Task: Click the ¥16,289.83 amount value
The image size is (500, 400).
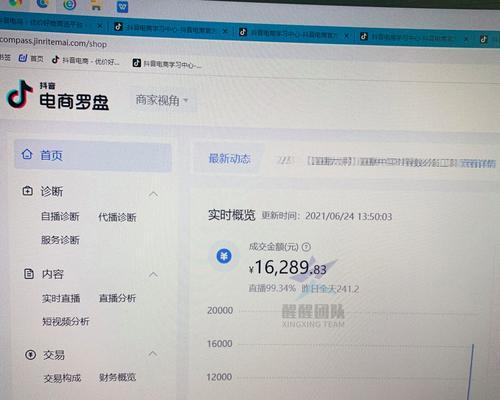Action: (288, 268)
